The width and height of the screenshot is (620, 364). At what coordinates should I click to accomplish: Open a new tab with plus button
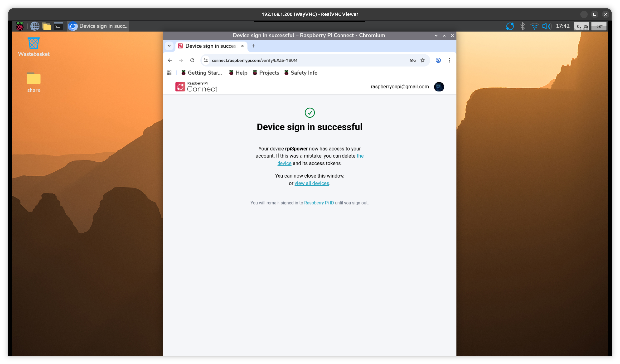254,46
